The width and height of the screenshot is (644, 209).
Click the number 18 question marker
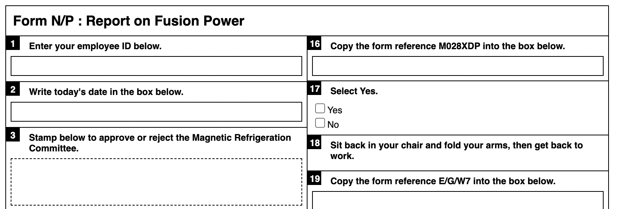pyautogui.click(x=315, y=143)
